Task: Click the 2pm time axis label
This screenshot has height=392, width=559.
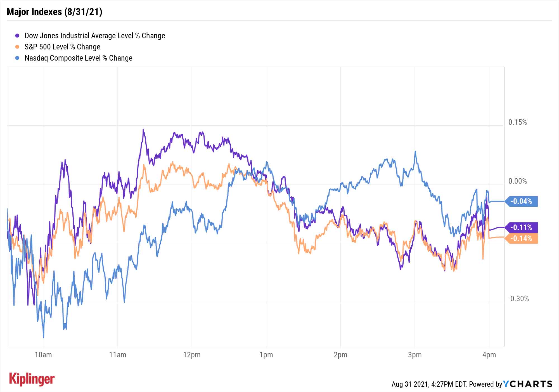Action: pyautogui.click(x=340, y=355)
